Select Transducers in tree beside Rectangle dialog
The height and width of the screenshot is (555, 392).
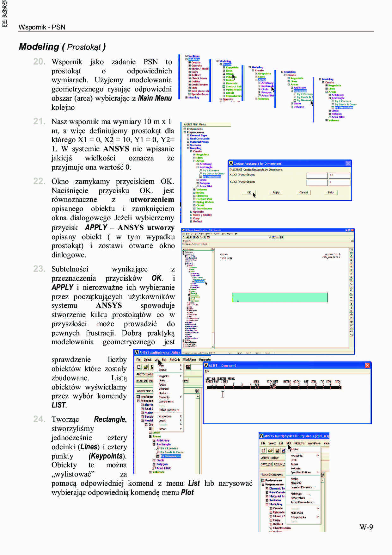tap(204, 209)
